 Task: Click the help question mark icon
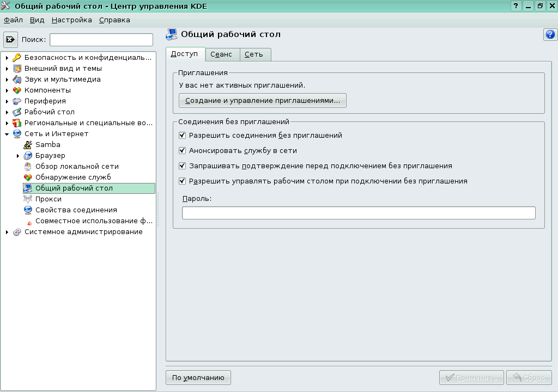[550, 35]
